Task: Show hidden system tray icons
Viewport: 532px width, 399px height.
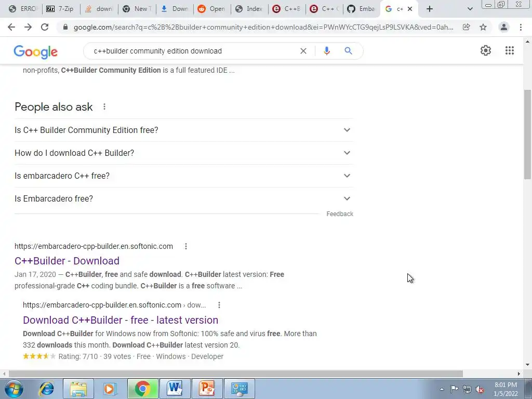Action: coord(442,389)
